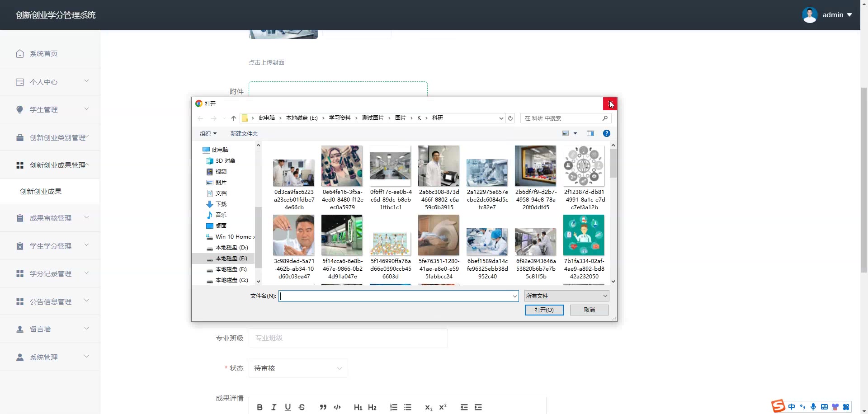This screenshot has width=868, height=414.
Task: Expand 学生学分管理 menu
Action: click(x=50, y=246)
